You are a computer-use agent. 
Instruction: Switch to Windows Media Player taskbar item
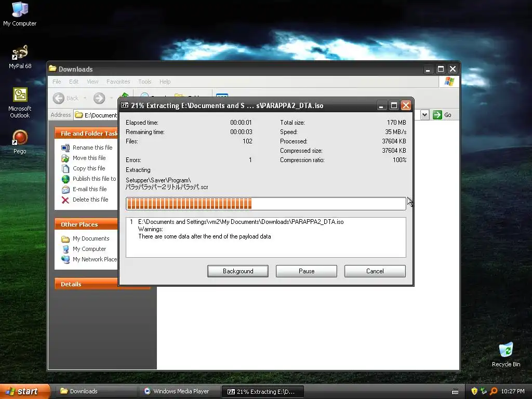(179, 391)
